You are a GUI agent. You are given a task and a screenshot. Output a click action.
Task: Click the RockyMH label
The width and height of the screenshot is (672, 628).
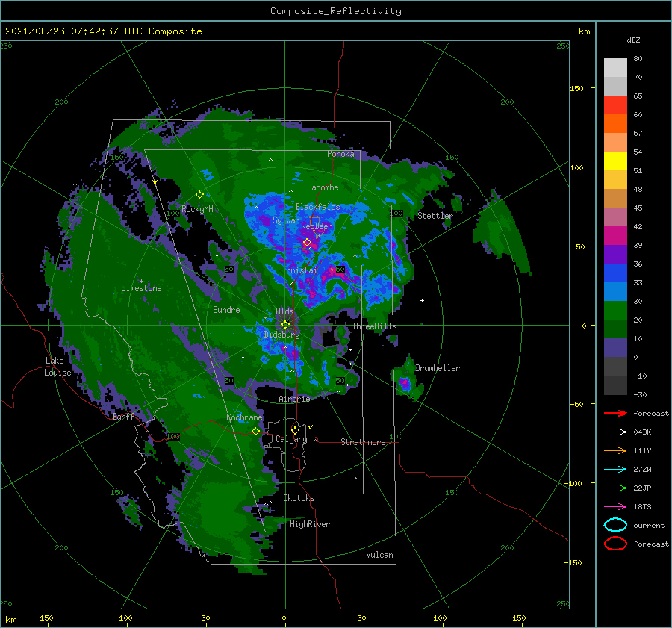point(197,209)
